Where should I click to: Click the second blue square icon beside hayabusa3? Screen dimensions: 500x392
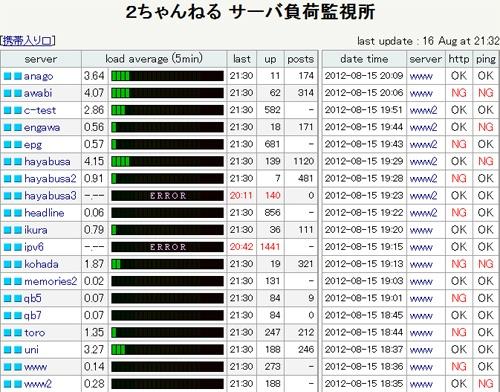[18, 196]
